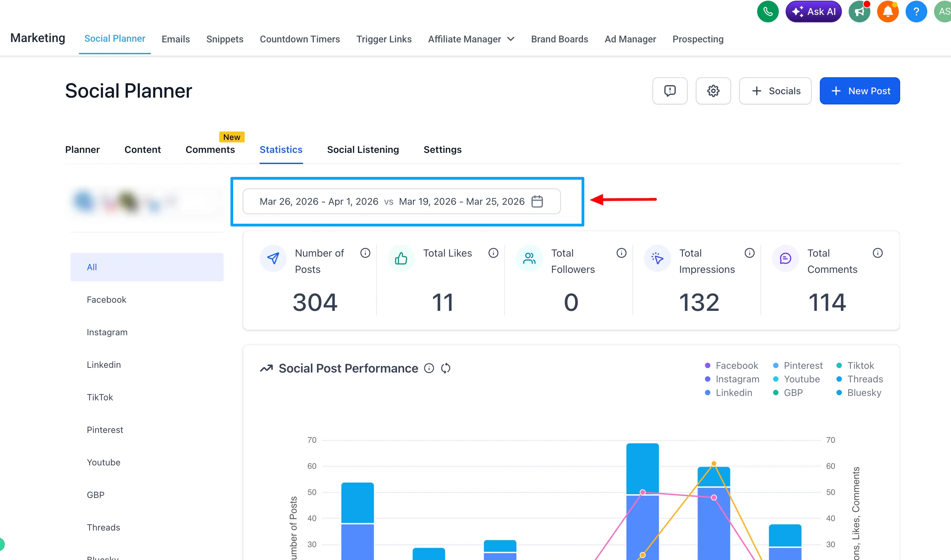Open the date range comparison picker
The height and width of the screenshot is (560, 951).
tap(392, 201)
